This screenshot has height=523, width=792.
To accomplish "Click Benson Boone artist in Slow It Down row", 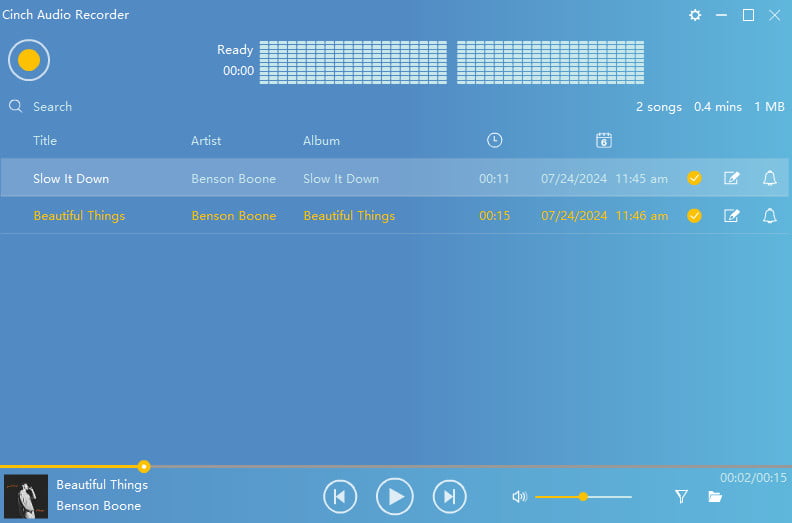I will tap(234, 178).
